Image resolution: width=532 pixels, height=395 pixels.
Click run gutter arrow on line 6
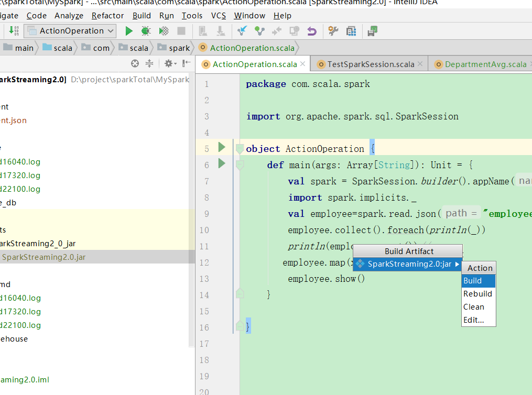coord(222,163)
